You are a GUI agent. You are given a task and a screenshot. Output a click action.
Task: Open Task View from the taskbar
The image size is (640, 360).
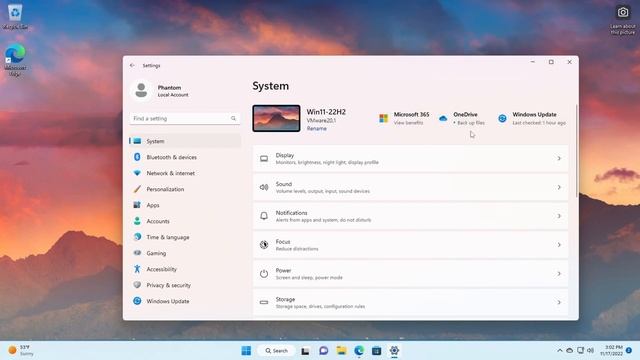[305, 351]
